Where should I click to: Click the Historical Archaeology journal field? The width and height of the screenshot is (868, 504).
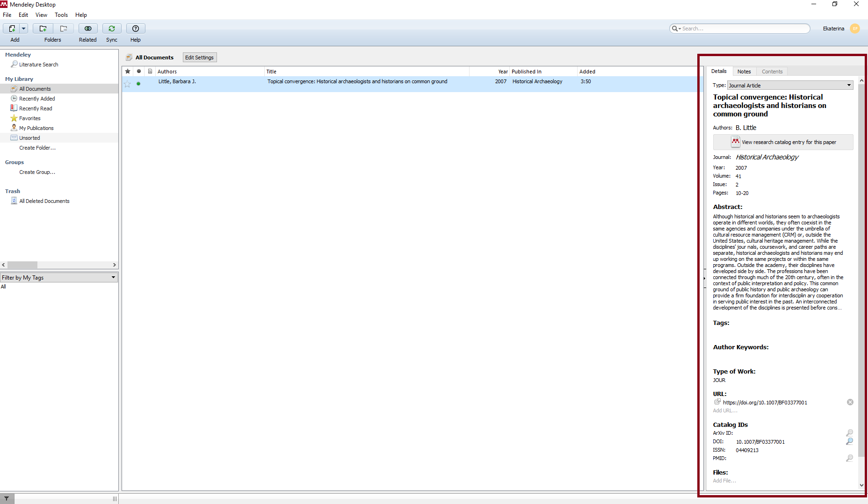(767, 157)
